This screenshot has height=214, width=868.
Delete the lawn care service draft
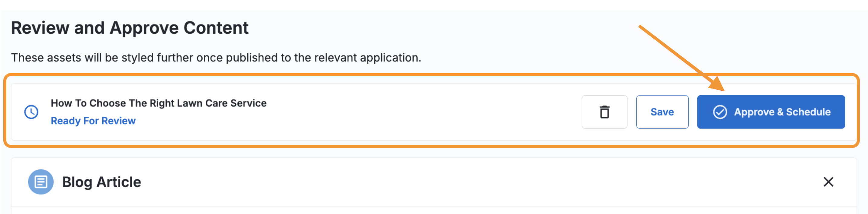click(604, 112)
